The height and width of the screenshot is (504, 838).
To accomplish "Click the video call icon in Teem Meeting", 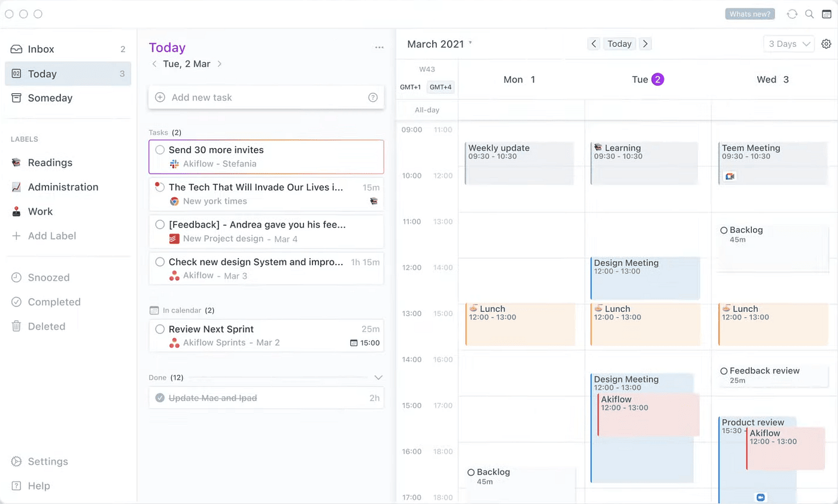I will point(729,176).
